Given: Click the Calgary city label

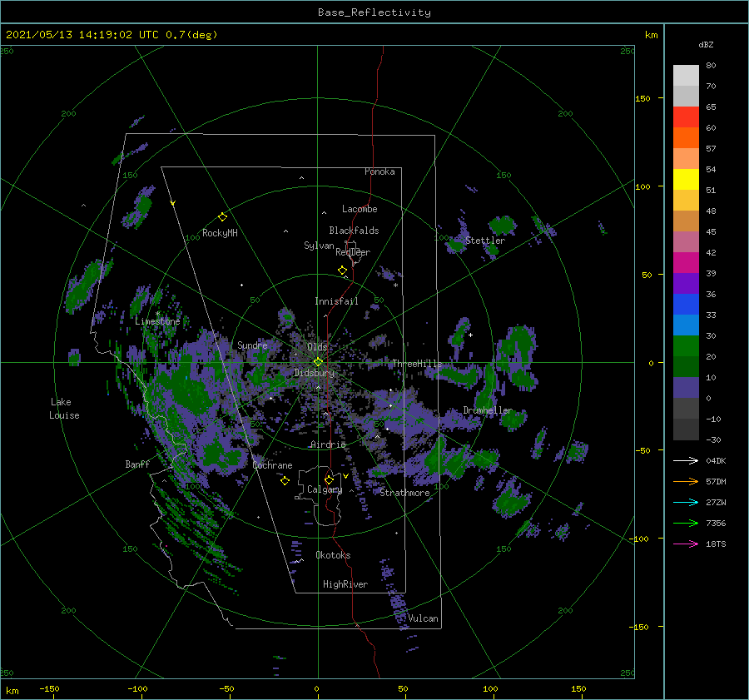Looking at the screenshot, I should coord(325,489).
